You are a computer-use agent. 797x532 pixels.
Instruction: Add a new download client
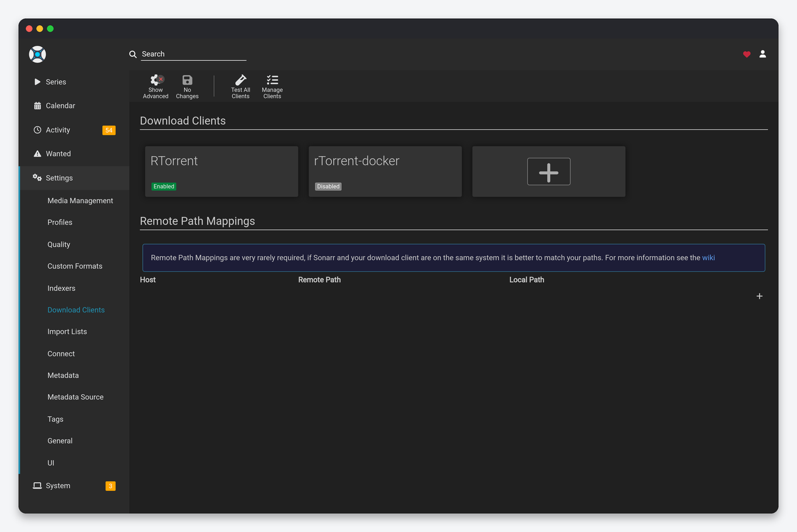pyautogui.click(x=549, y=171)
